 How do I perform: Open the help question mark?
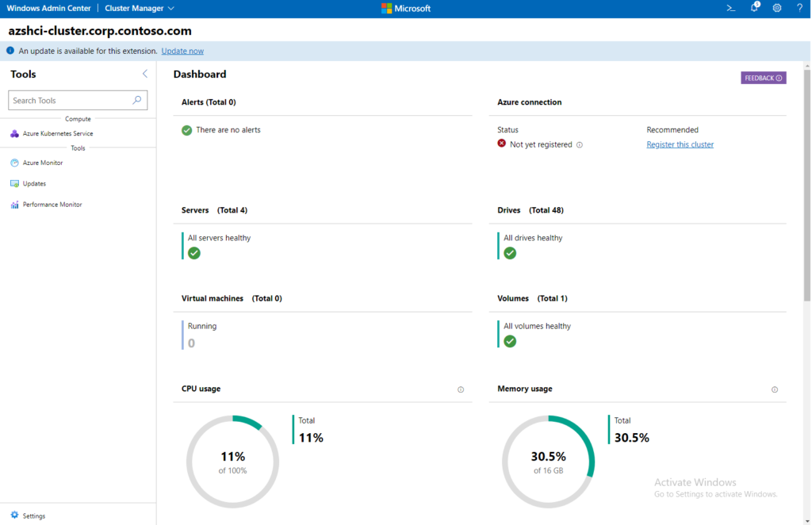[x=799, y=8]
